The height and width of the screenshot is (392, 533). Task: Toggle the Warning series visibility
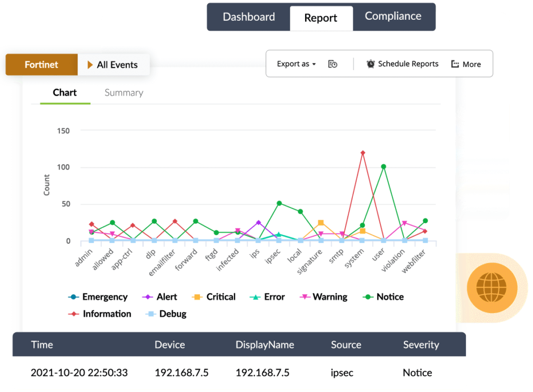pos(328,296)
